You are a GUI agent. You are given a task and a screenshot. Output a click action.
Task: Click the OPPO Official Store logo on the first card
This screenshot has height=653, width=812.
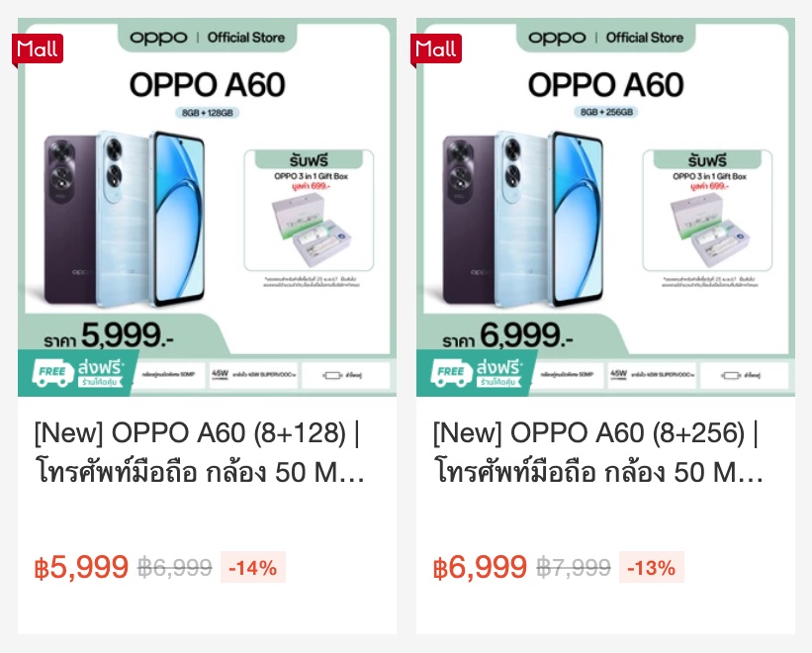coord(207,38)
